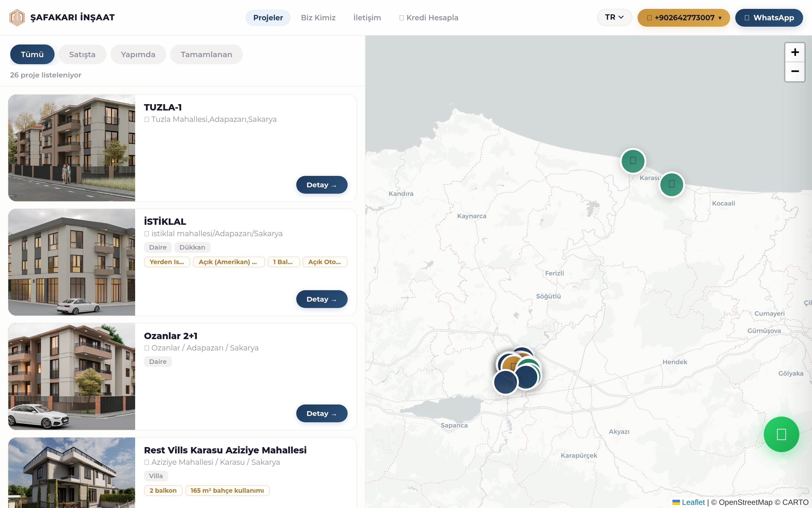Viewport: 812px width, 508px height.
Task: Filter projects by Satışta
Action: (82, 54)
